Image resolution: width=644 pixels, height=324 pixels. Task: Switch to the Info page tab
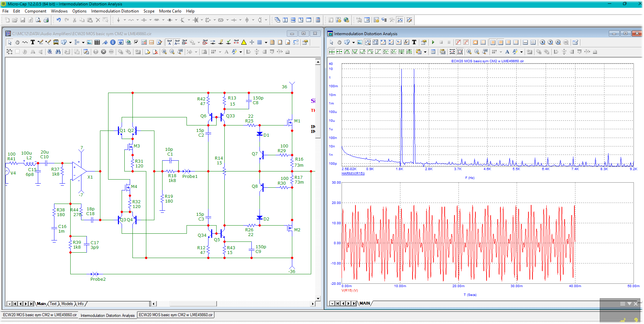pyautogui.click(x=80, y=304)
